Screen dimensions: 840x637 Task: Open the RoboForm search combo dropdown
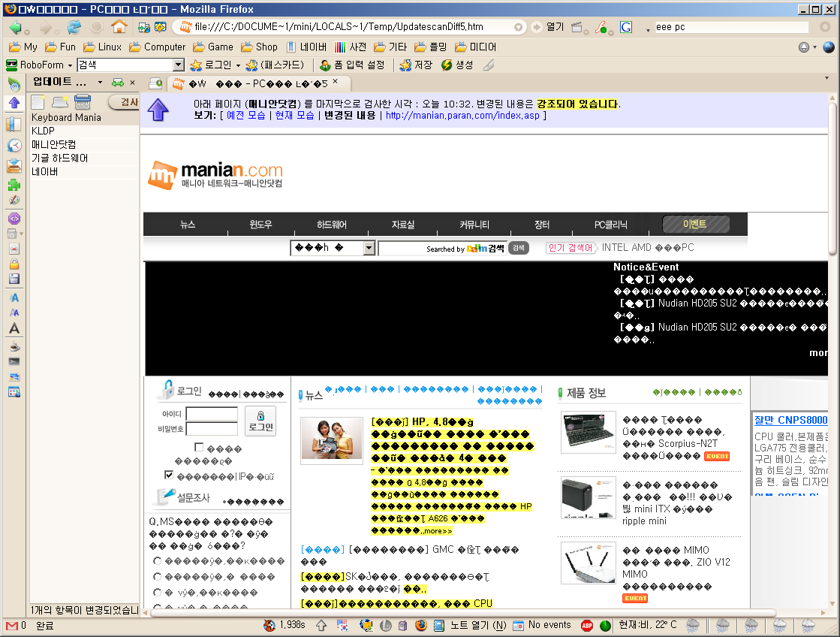[179, 65]
